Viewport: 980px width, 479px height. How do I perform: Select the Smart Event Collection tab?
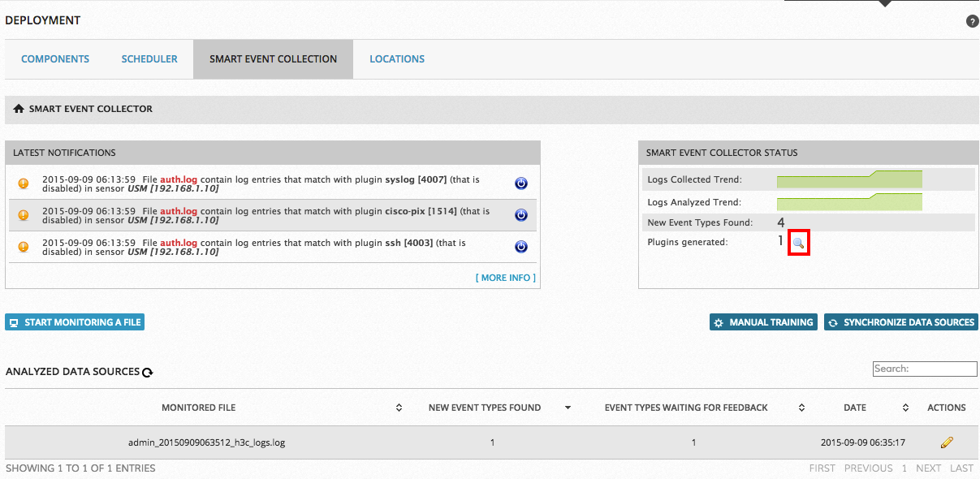(273, 59)
